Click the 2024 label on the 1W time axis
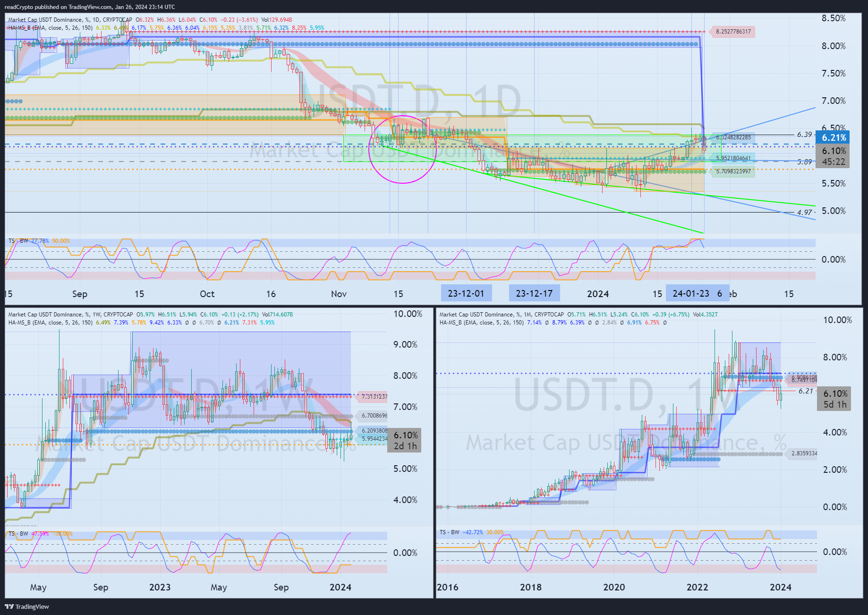Screen dimensions: 868x615 point(340,587)
